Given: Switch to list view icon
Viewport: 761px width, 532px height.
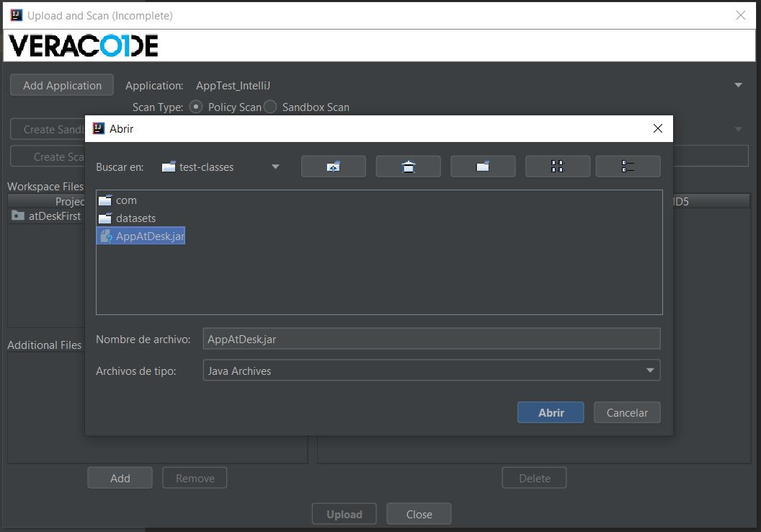Looking at the screenshot, I should point(558,167).
